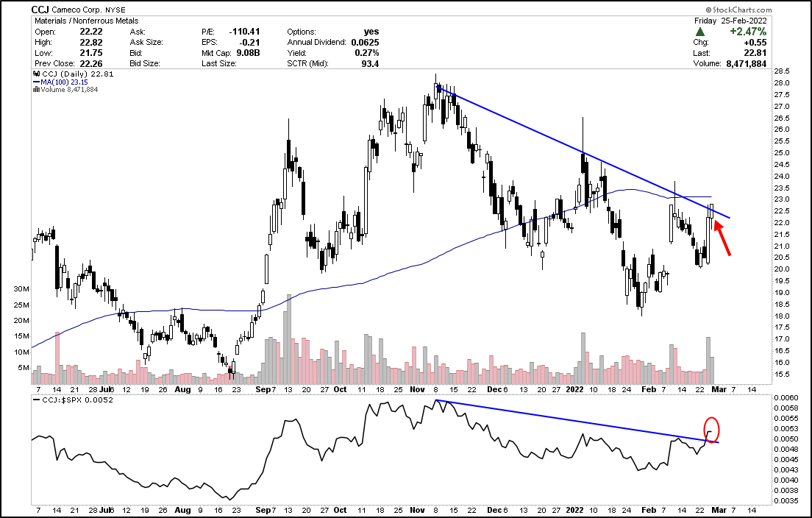812x518 pixels.
Task: Click the CCJ:$SPX 0.0052 legend text
Action: pyautogui.click(x=78, y=400)
